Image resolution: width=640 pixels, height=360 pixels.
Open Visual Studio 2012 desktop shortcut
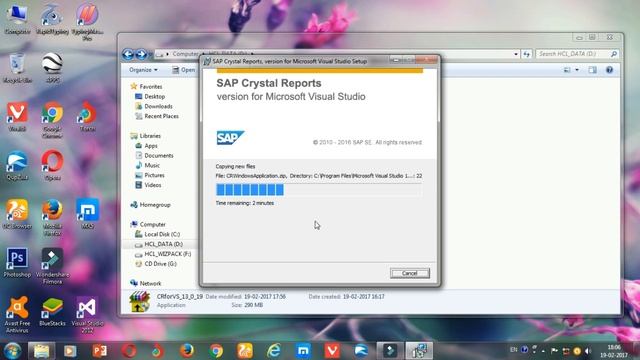(87, 314)
